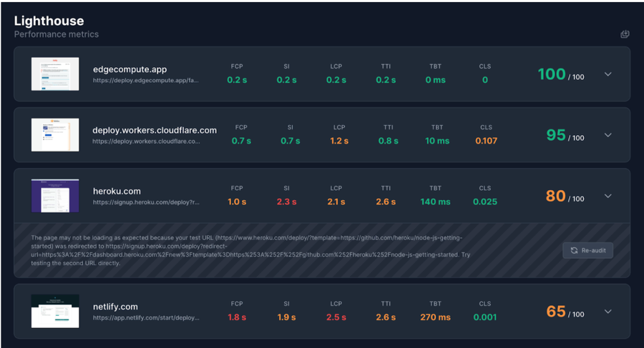This screenshot has height=348, width=644.
Task: Click the 65 / 100 netlify score
Action: (565, 312)
